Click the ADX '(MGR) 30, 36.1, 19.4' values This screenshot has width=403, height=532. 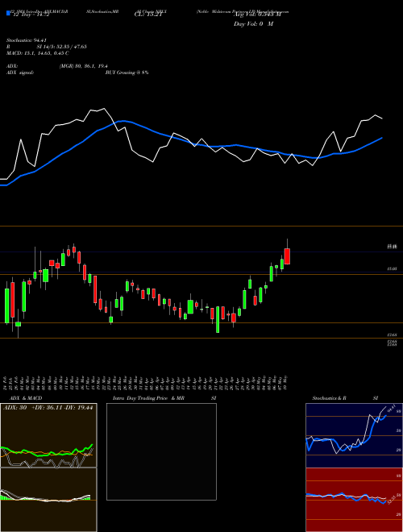84,66
